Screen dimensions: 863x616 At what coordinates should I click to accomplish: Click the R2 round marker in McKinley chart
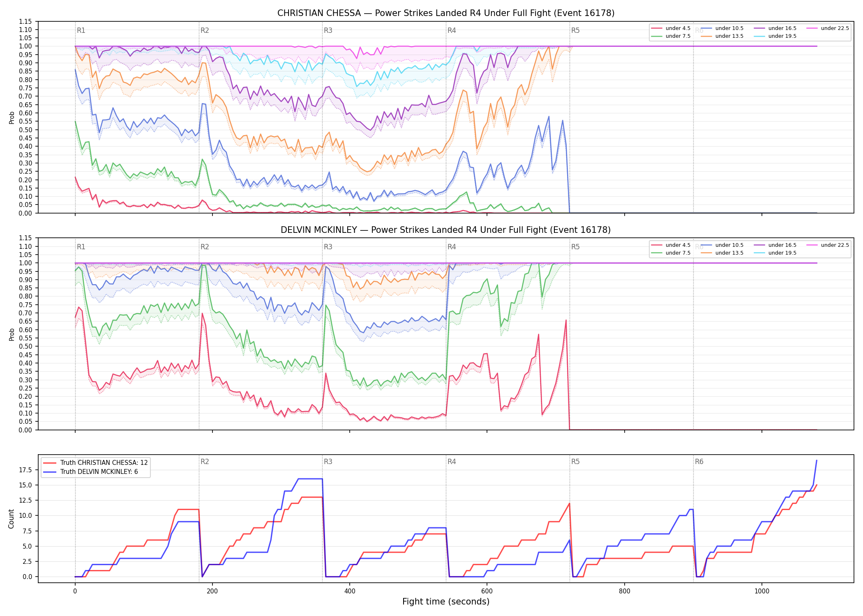[x=205, y=247]
